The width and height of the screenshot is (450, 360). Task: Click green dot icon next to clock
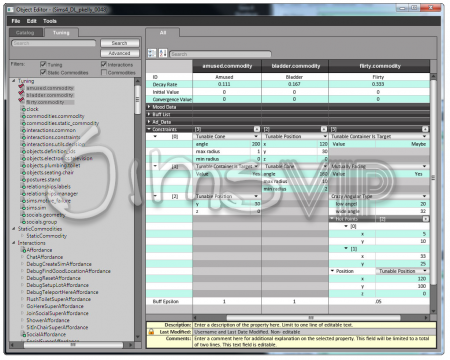(24, 109)
